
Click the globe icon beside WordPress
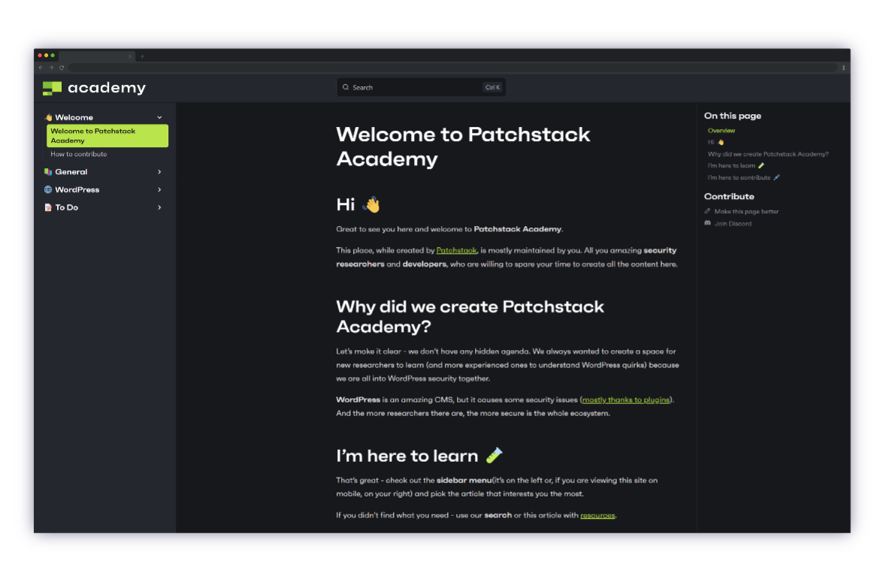47,189
